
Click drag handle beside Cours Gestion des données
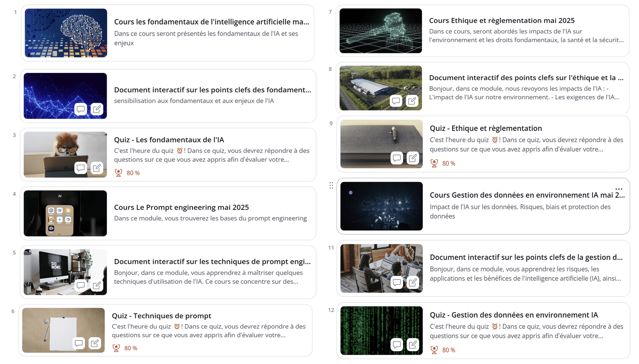point(331,185)
